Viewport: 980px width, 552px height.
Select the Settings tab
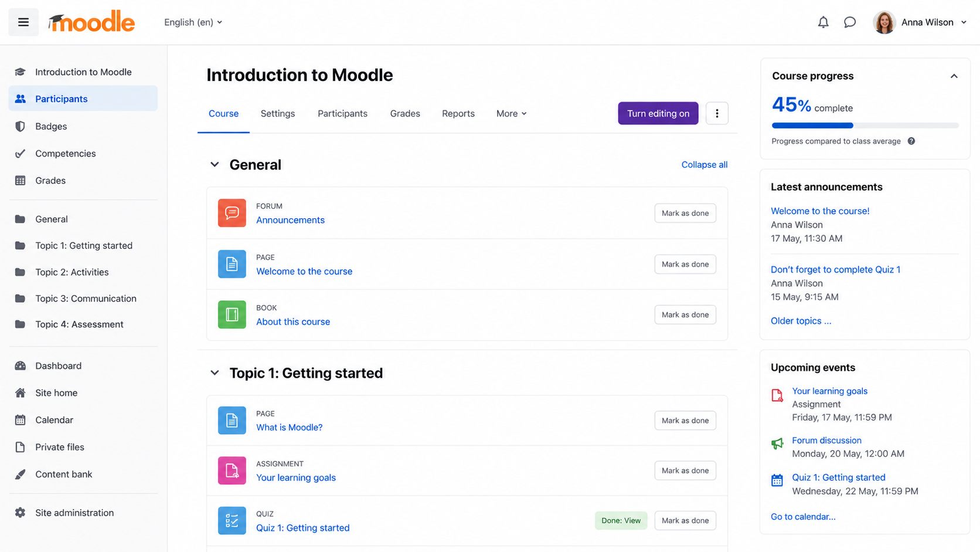(x=278, y=114)
